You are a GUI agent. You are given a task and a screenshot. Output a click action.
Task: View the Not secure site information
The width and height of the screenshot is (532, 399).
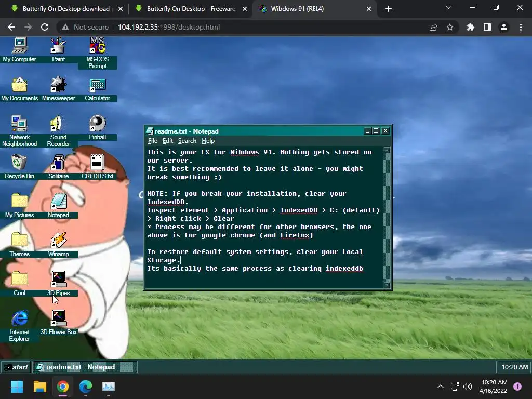(86, 27)
